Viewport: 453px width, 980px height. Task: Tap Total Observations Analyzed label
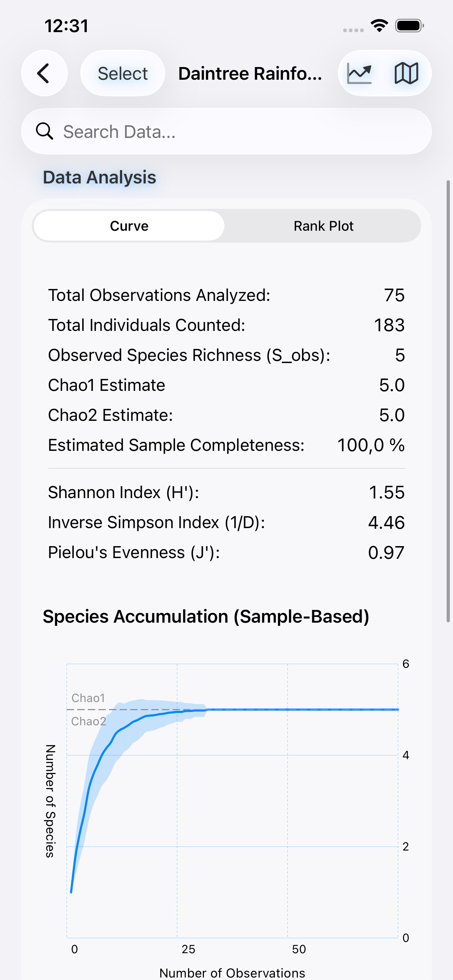coord(159,295)
